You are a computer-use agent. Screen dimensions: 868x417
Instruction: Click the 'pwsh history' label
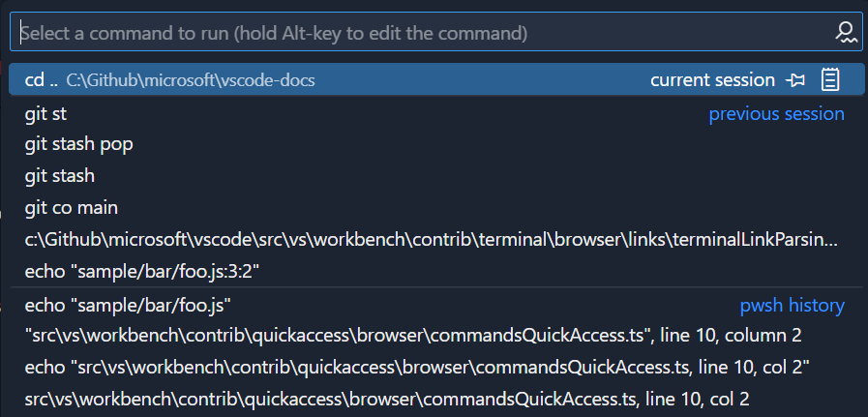[792, 306]
